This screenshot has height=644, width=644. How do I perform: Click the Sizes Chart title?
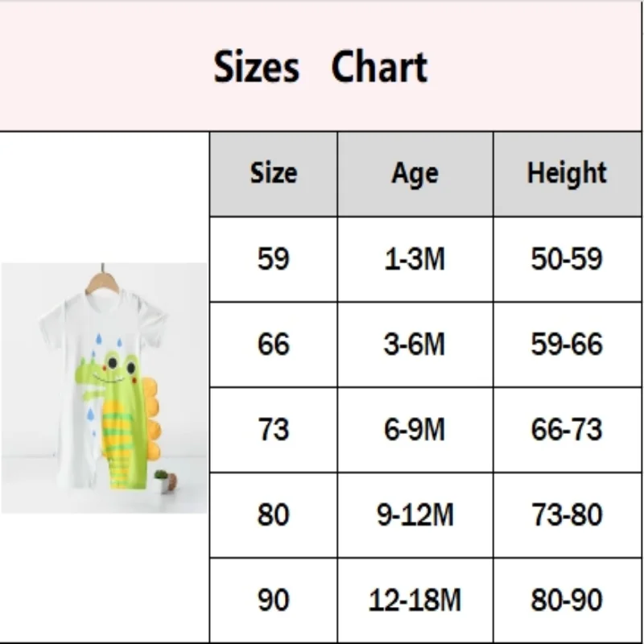[320, 67]
